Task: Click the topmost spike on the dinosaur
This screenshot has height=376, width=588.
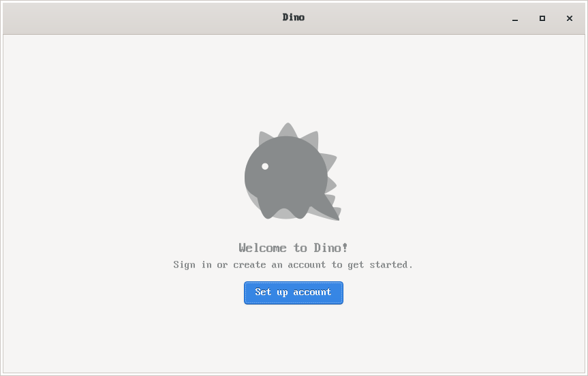Action: (288, 129)
